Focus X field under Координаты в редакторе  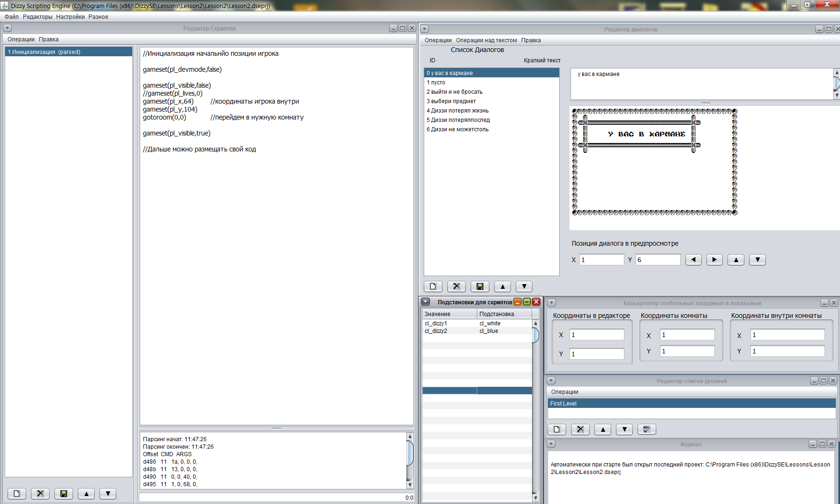click(x=597, y=335)
